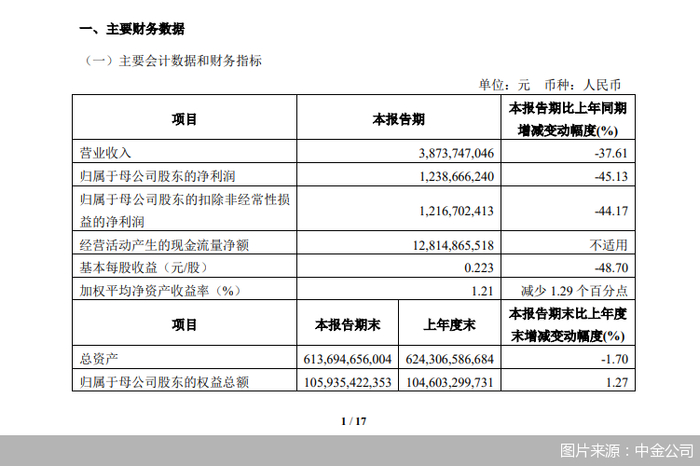700x466 pixels.
Task: Click the value 613,694,656,004
Action: 347,359
